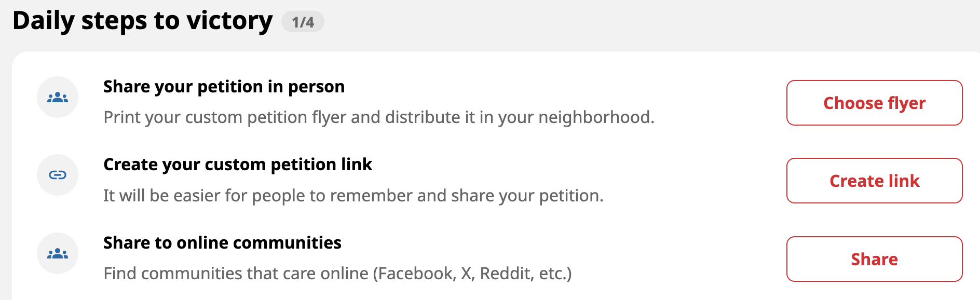Click the chain link icon
The width and height of the screenshot is (980, 300).
coord(58,175)
